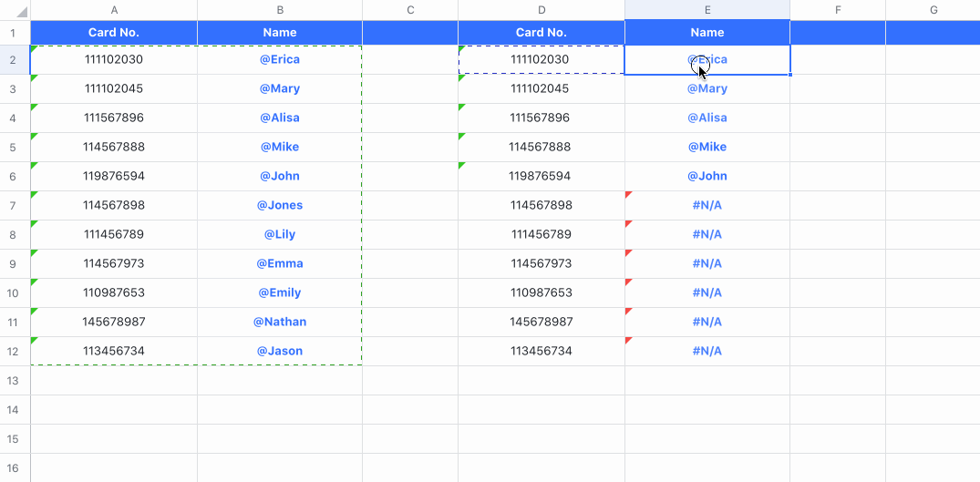Select row 12 header

pos(15,351)
